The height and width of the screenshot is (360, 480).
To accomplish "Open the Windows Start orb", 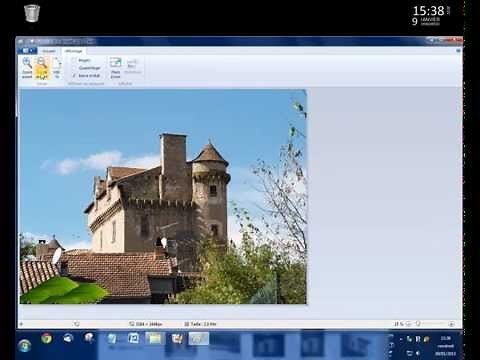I will click(x=24, y=345).
